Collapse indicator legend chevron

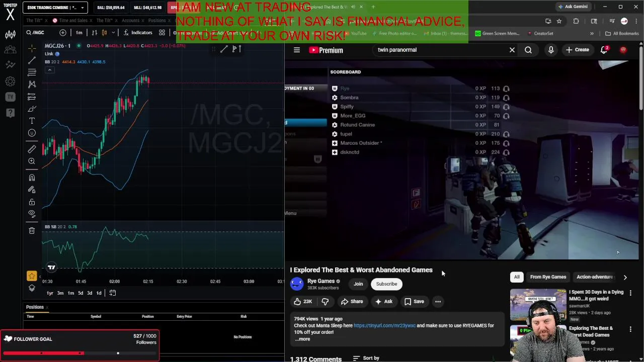click(50, 70)
